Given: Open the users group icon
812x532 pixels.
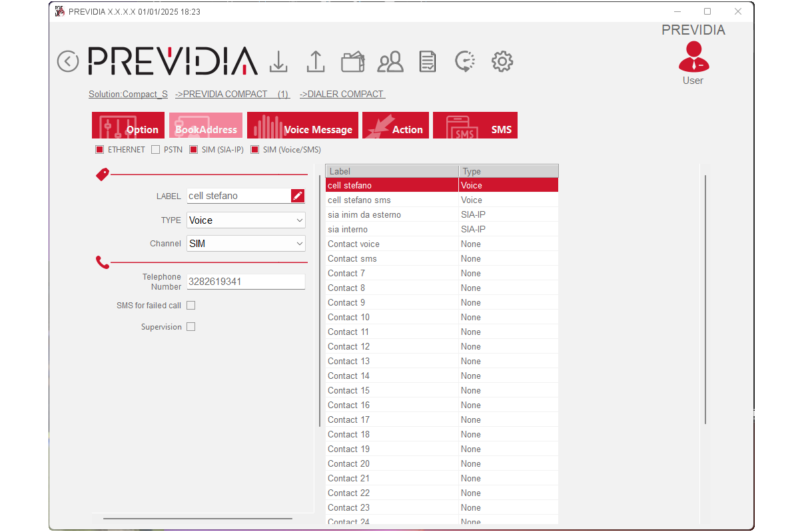Looking at the screenshot, I should [x=390, y=62].
